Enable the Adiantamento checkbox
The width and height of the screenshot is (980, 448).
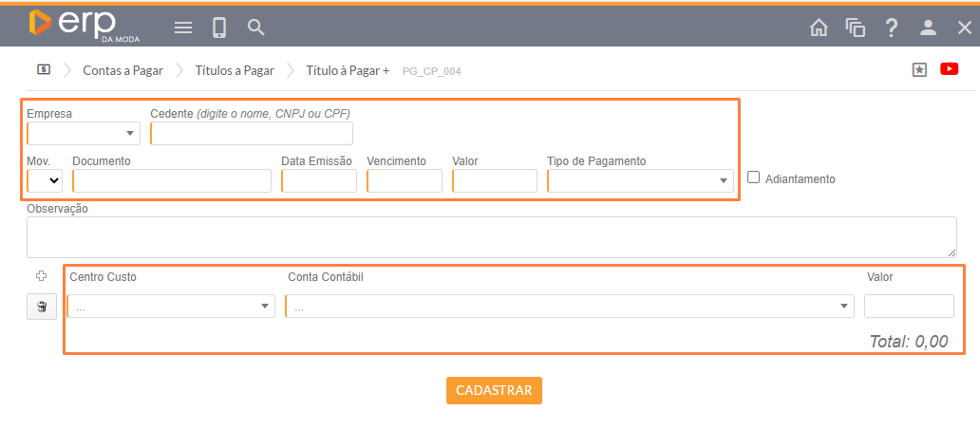754,177
